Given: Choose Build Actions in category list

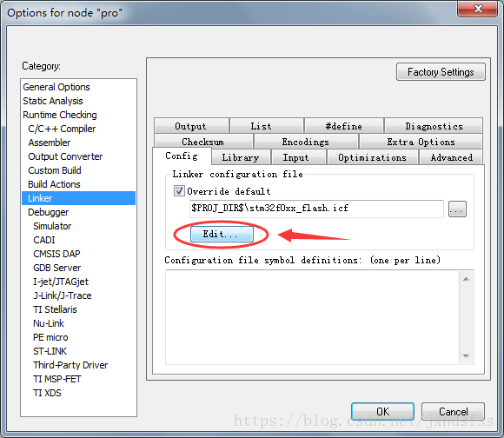Looking at the screenshot, I should pos(54,184).
